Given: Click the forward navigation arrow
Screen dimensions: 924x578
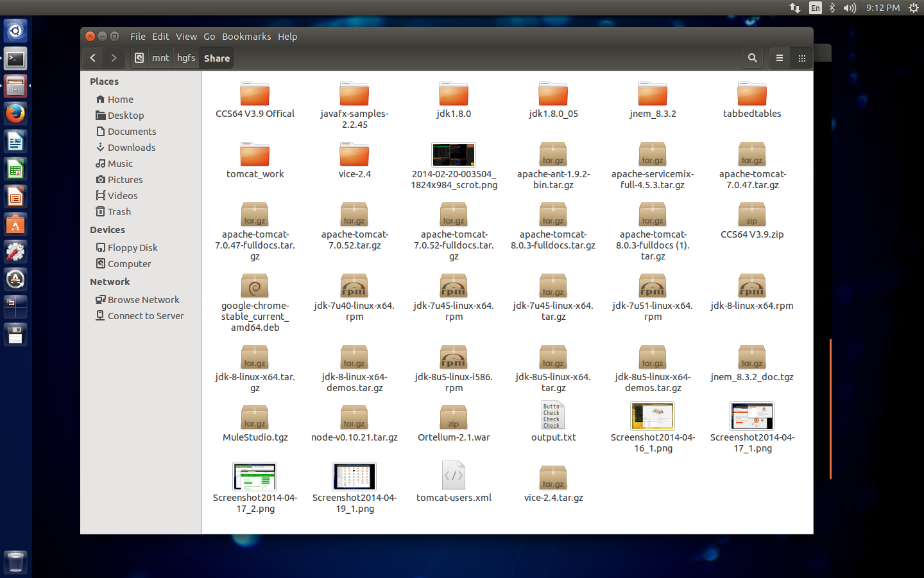Looking at the screenshot, I should pos(114,58).
